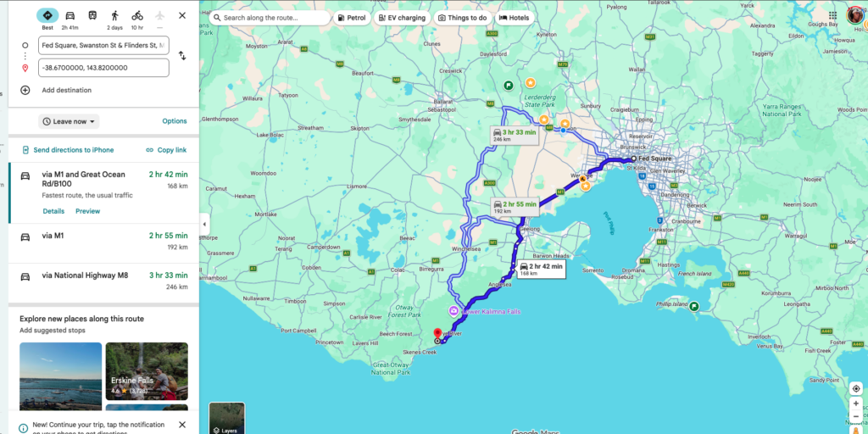This screenshot has width=868, height=434.
Task: Open the coastal photo suggested stop card
Action: (x=60, y=377)
